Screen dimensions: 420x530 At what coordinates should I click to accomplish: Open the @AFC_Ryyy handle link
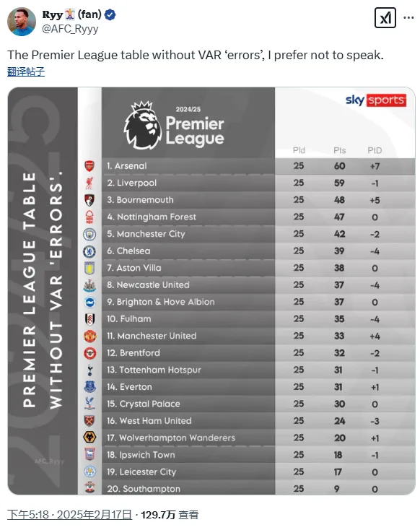coord(70,29)
